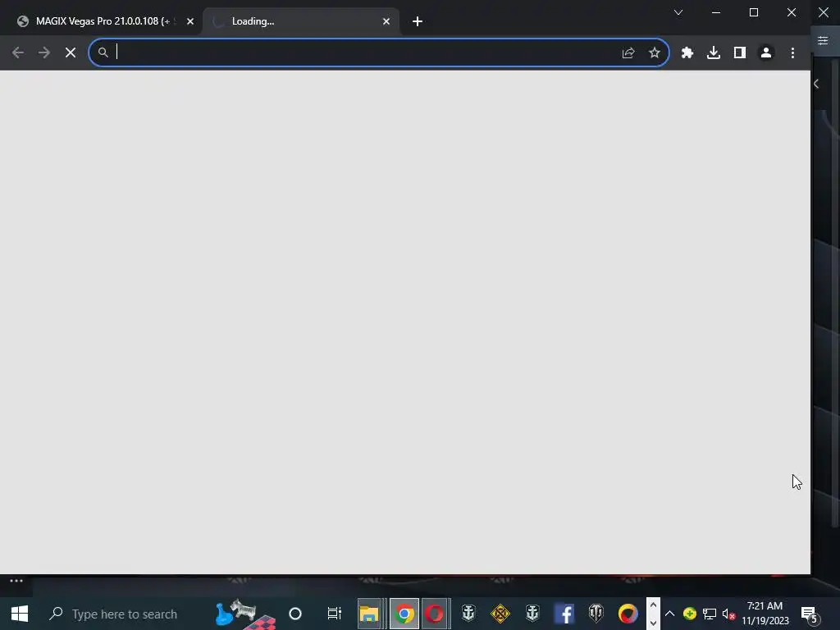Go to next row of taskbar icons
The image size is (840, 630).
click(x=653, y=623)
